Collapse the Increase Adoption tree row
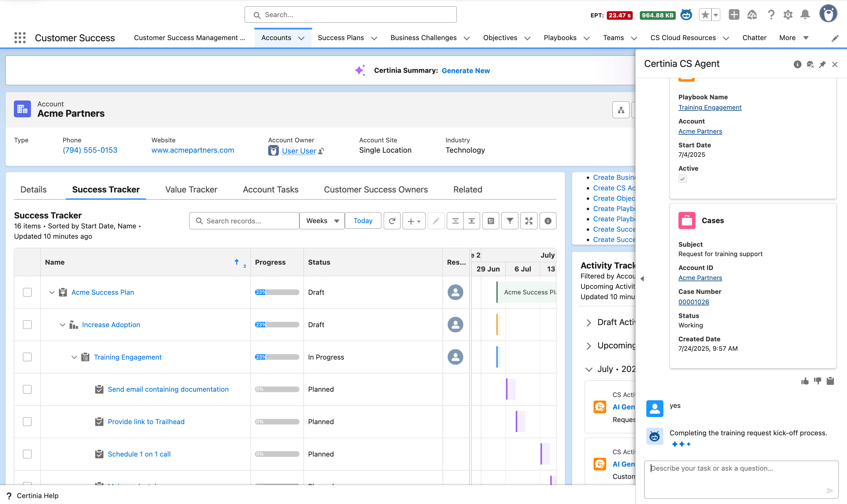This screenshot has width=847, height=504. click(x=62, y=325)
